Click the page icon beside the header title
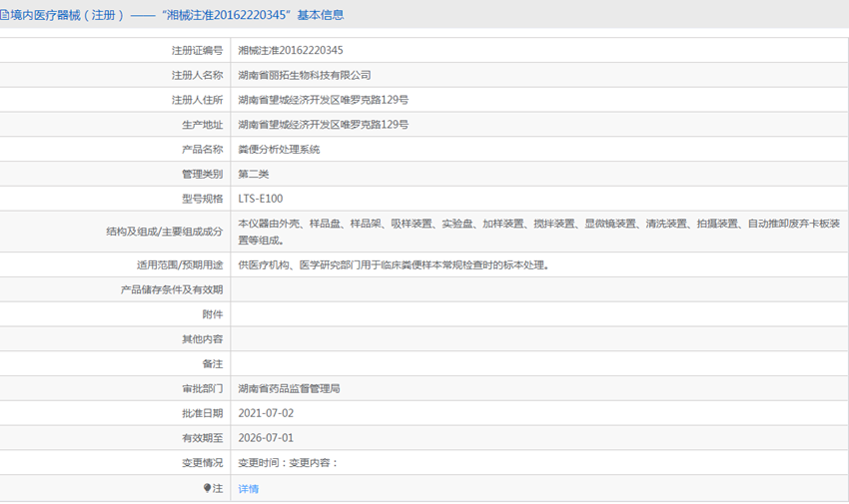The width and height of the screenshot is (849, 504). (5, 15)
